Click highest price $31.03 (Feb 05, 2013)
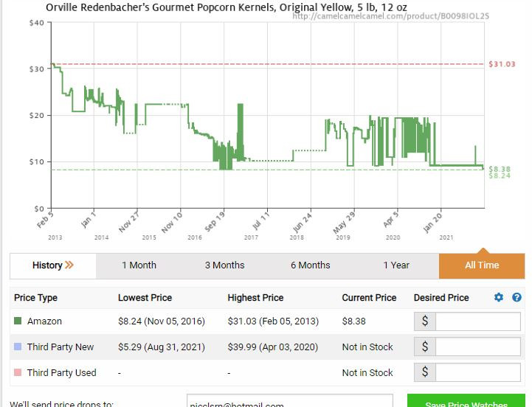 coord(273,321)
